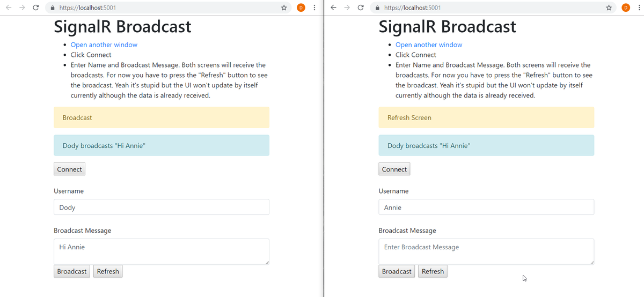The image size is (644, 297).
Task: Reload the page in the right browser window
Action: click(x=361, y=8)
